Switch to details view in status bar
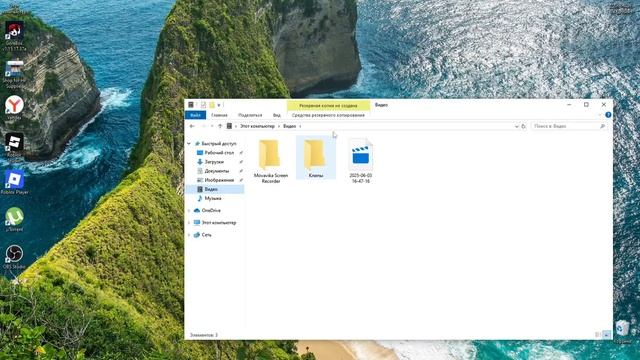The width and height of the screenshot is (640, 360). (x=598, y=335)
